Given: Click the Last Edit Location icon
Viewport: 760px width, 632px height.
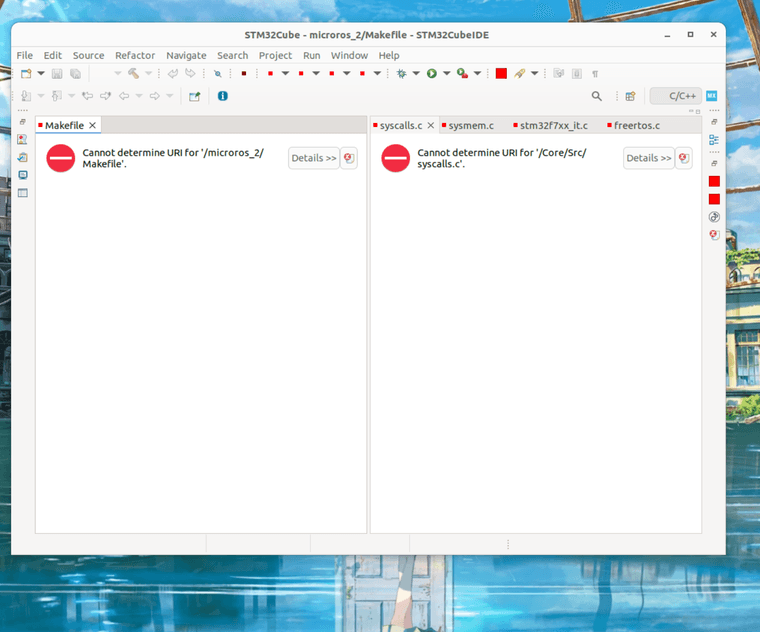Looking at the screenshot, I should click(87, 96).
